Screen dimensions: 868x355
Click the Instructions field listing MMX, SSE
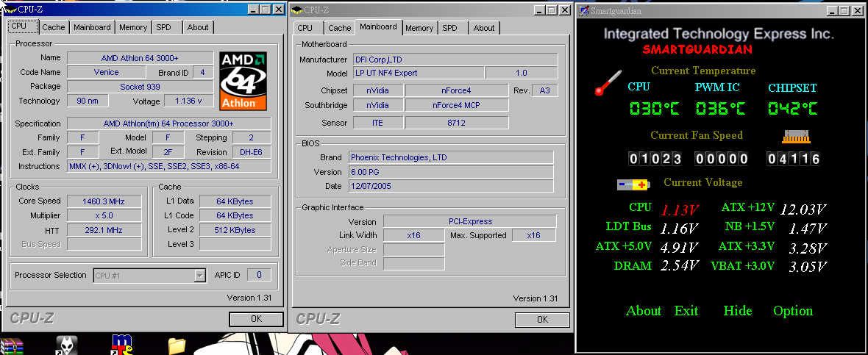[x=169, y=166]
